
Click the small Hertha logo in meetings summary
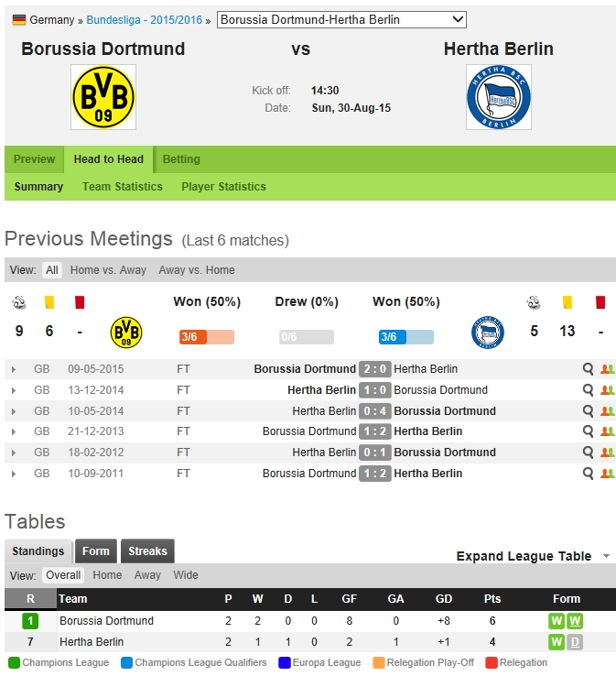click(x=488, y=332)
